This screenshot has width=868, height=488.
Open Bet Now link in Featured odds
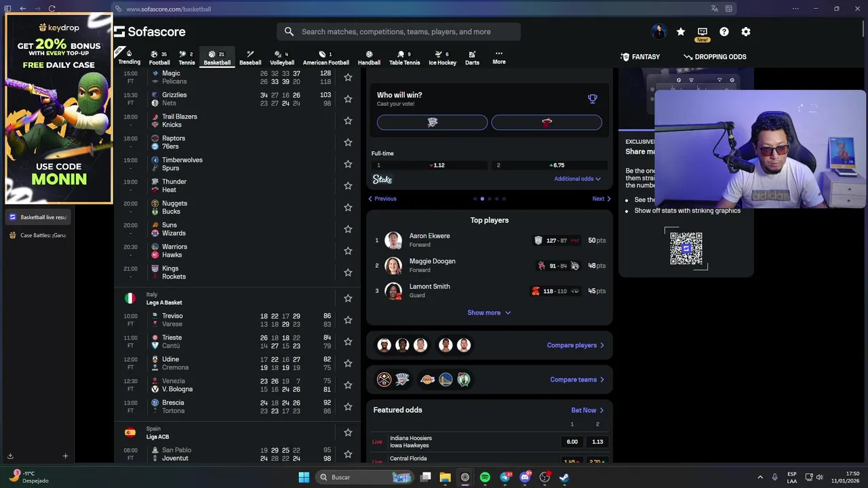click(x=587, y=410)
